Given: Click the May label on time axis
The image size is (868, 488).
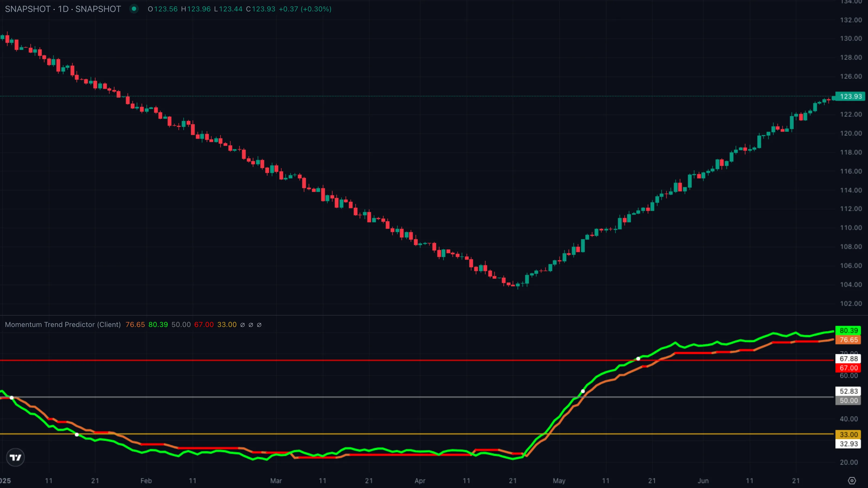Looking at the screenshot, I should pyautogui.click(x=559, y=481).
